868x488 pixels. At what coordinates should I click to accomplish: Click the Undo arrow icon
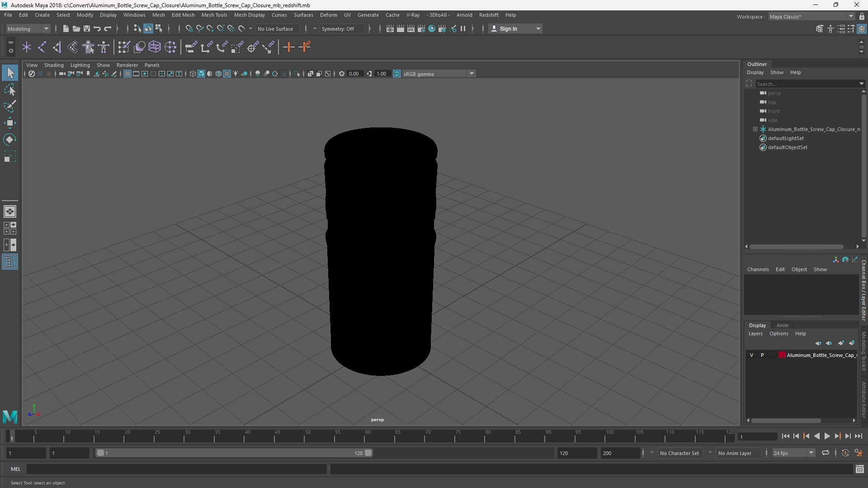click(x=97, y=29)
